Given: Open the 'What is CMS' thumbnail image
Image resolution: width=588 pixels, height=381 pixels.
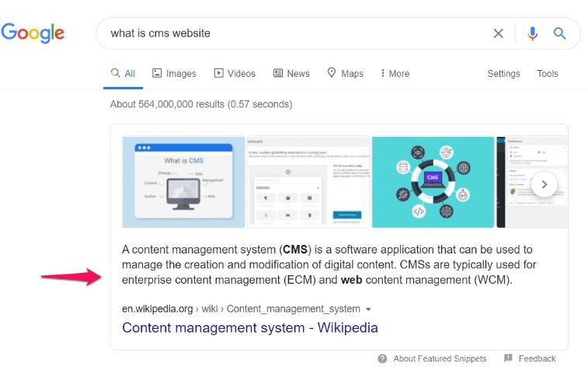Looking at the screenshot, I should click(183, 182).
